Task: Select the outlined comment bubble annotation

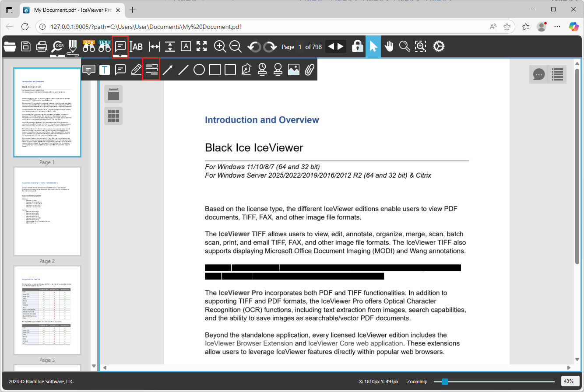Action: [x=120, y=70]
